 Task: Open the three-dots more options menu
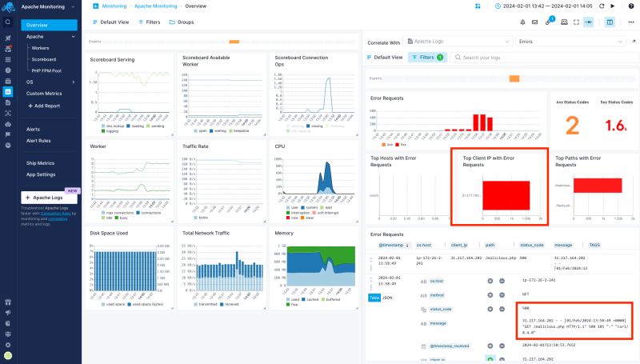tap(631, 22)
